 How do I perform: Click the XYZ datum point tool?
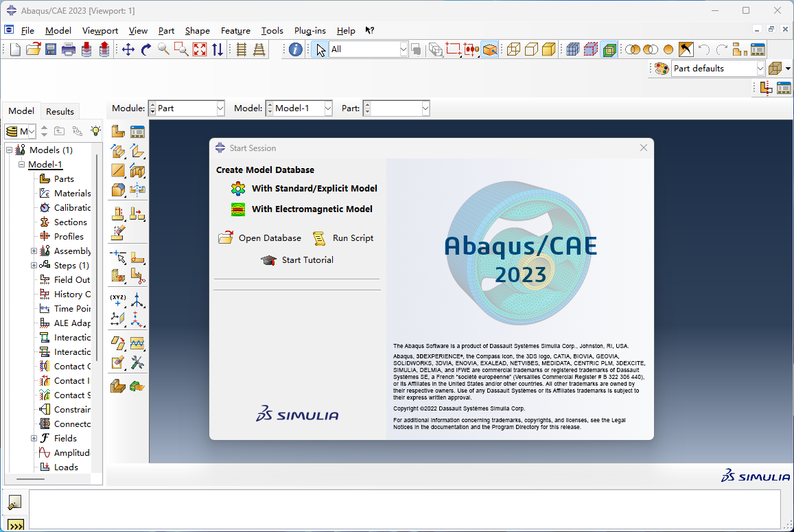click(x=118, y=300)
